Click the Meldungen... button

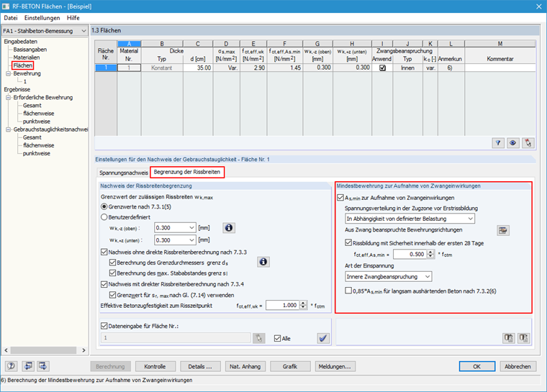pyautogui.click(x=335, y=367)
